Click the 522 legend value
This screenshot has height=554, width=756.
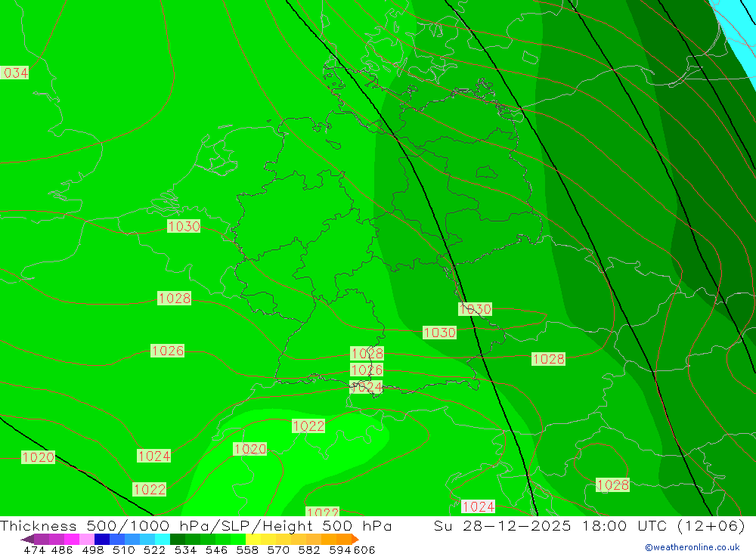click(154, 549)
